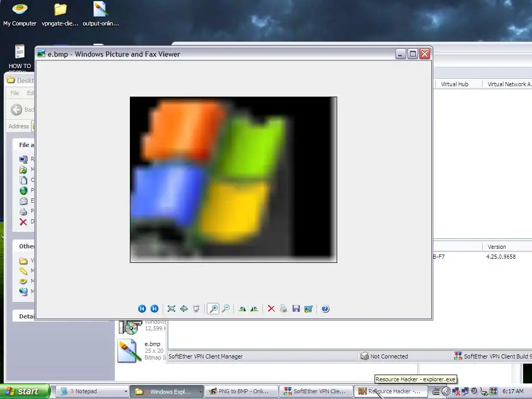Open image for editing
The width and height of the screenshot is (532, 399).
coord(309,309)
